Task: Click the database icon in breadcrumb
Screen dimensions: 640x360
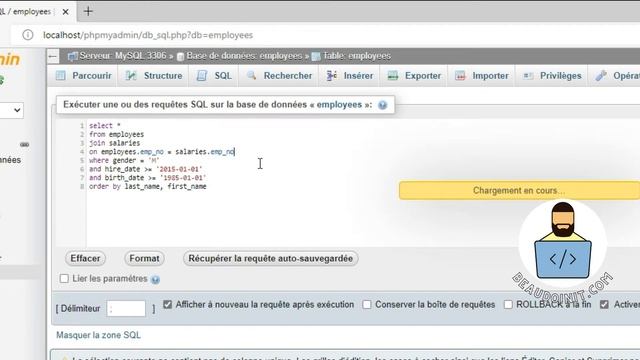Action: coord(180,57)
